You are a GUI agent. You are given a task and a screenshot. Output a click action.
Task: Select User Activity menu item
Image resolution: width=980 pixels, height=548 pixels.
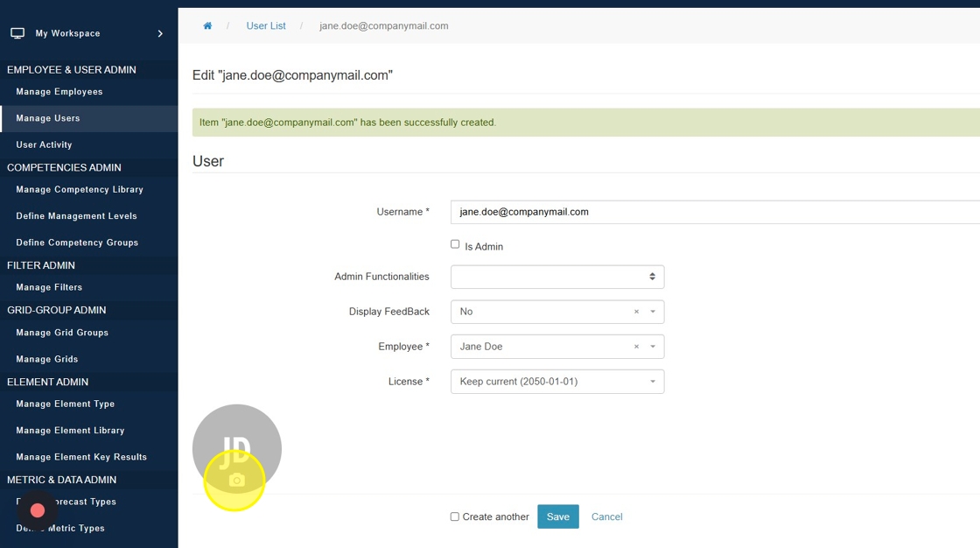[x=44, y=145]
